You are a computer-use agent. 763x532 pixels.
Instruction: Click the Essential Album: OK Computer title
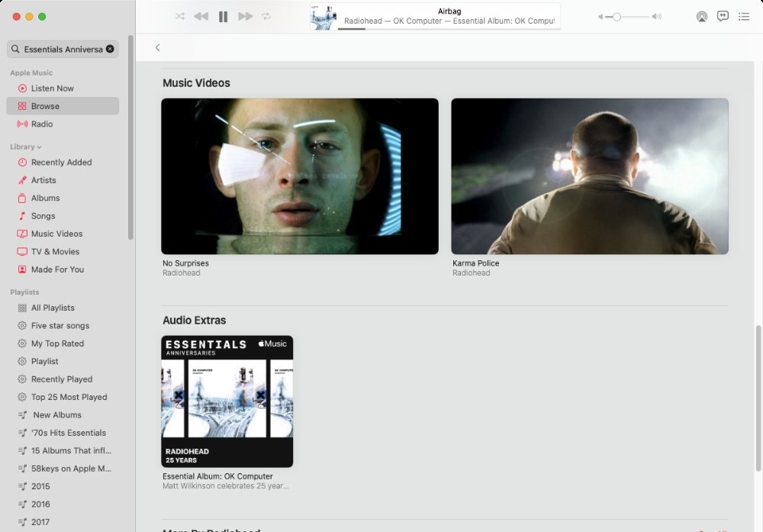[x=217, y=476]
